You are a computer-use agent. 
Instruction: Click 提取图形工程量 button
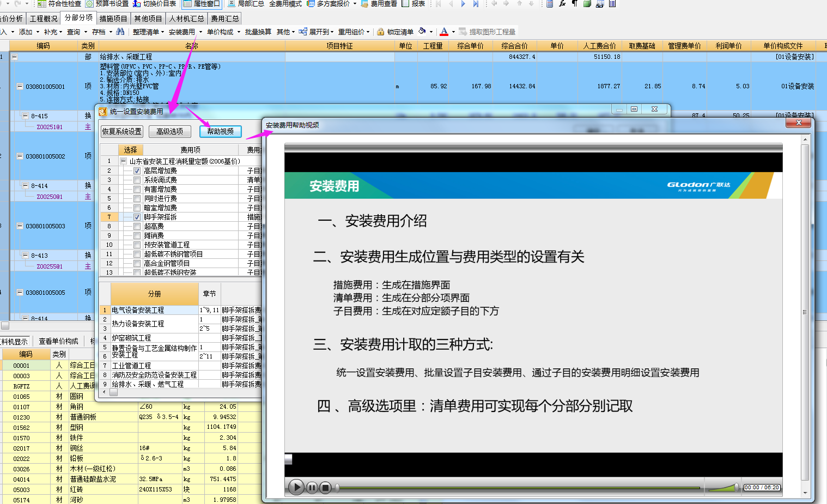tap(487, 32)
